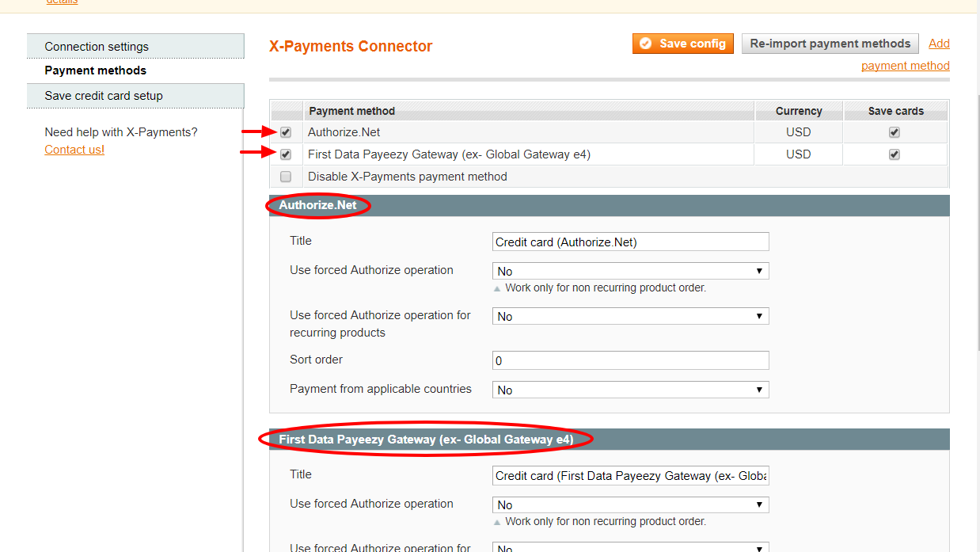Click USD cell in Authorize.Net row
The image size is (980, 552).
[799, 132]
